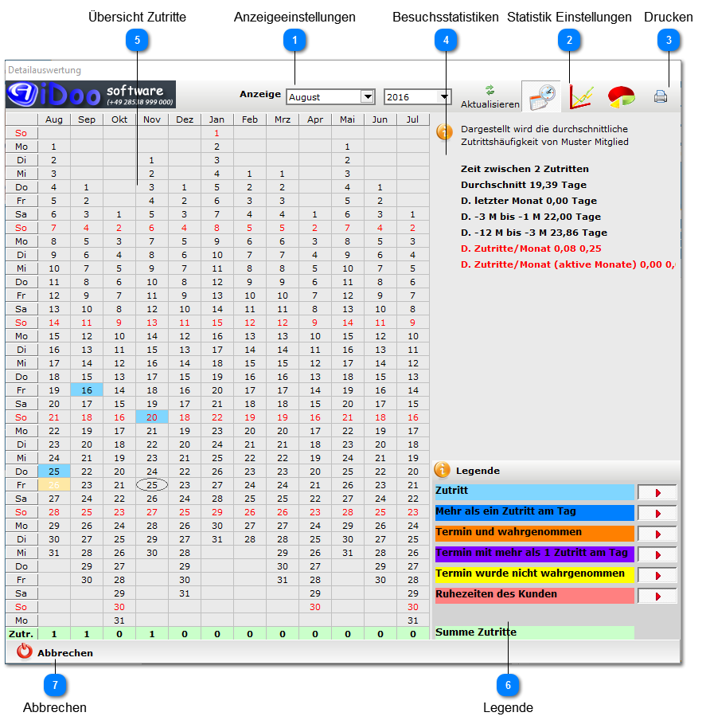
Task: Open the August month dropdown arrow
Action: tap(368, 96)
